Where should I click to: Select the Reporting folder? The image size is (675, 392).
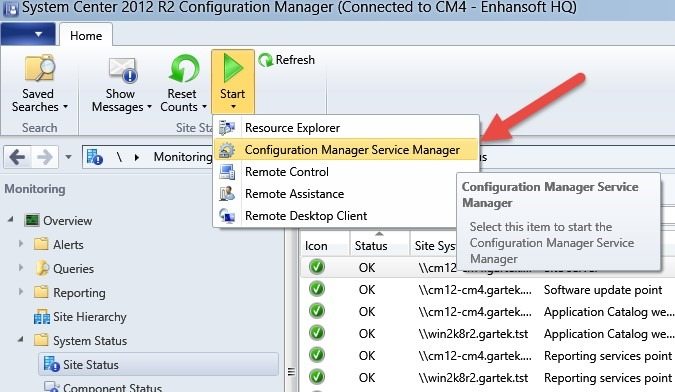[79, 293]
